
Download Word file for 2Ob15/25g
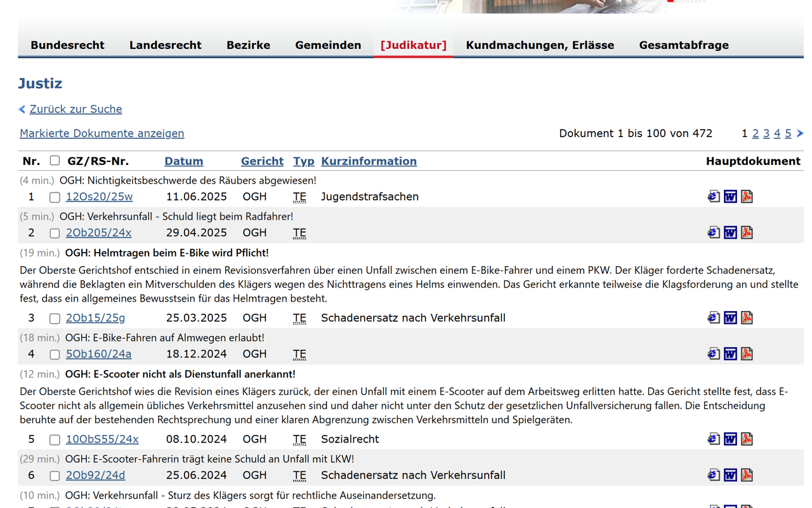[730, 318]
